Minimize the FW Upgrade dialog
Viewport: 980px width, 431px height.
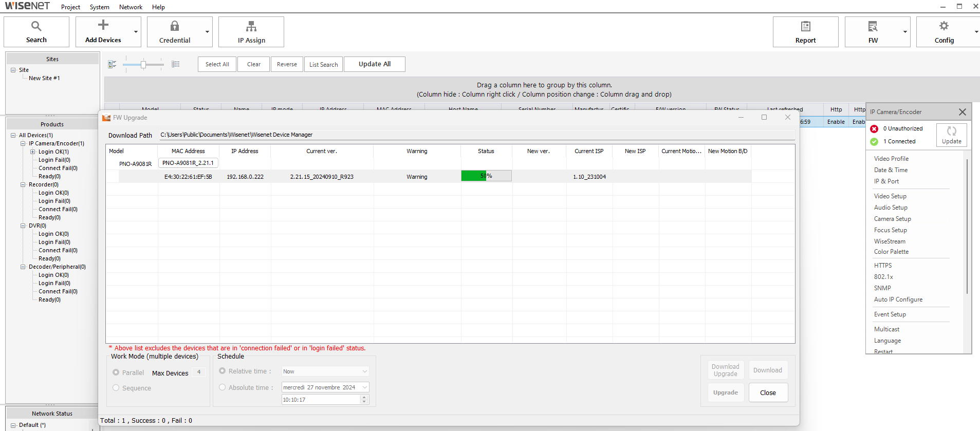pyautogui.click(x=741, y=118)
